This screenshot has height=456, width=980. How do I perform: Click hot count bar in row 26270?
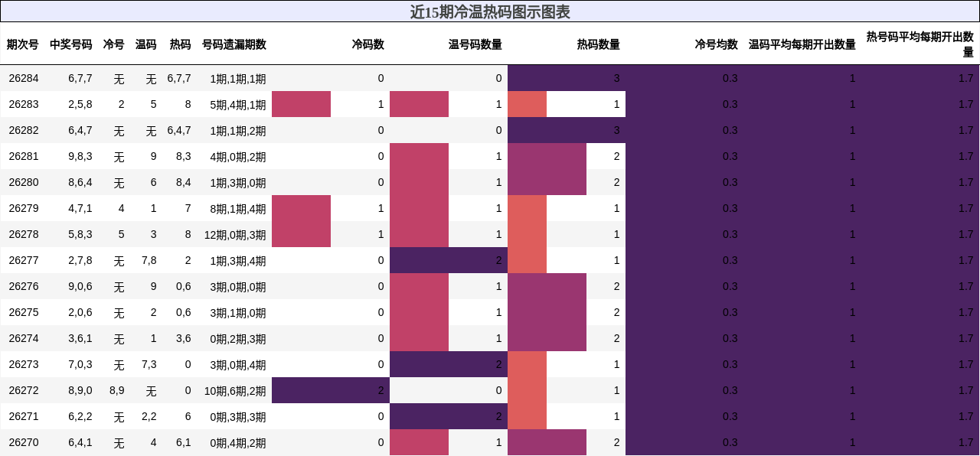point(547,442)
